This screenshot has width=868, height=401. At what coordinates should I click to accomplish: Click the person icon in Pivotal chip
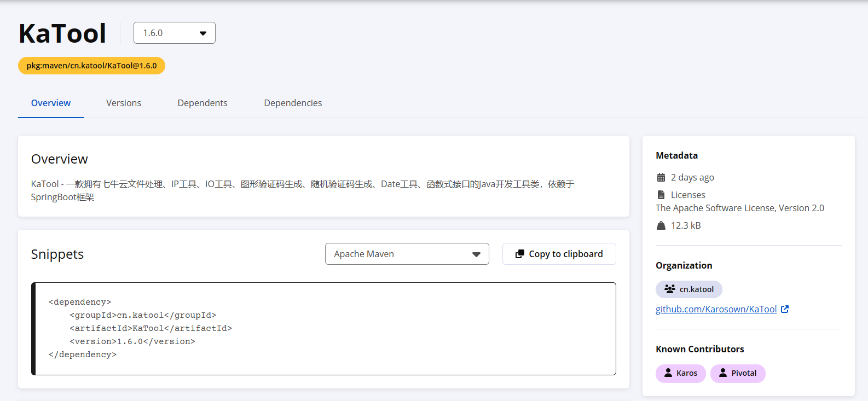pyautogui.click(x=723, y=373)
